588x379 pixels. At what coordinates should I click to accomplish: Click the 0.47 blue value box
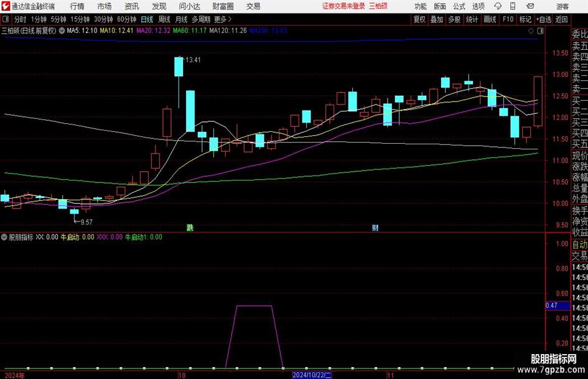(x=558, y=306)
